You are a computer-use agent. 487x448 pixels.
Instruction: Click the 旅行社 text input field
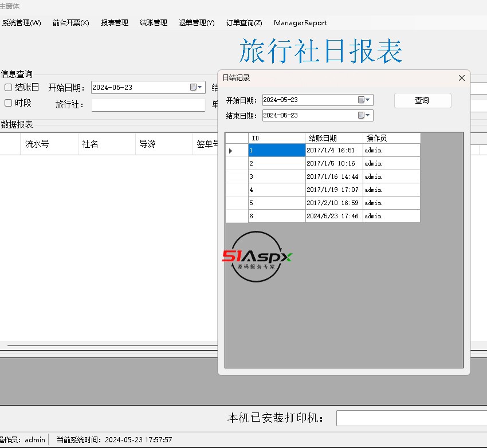148,105
